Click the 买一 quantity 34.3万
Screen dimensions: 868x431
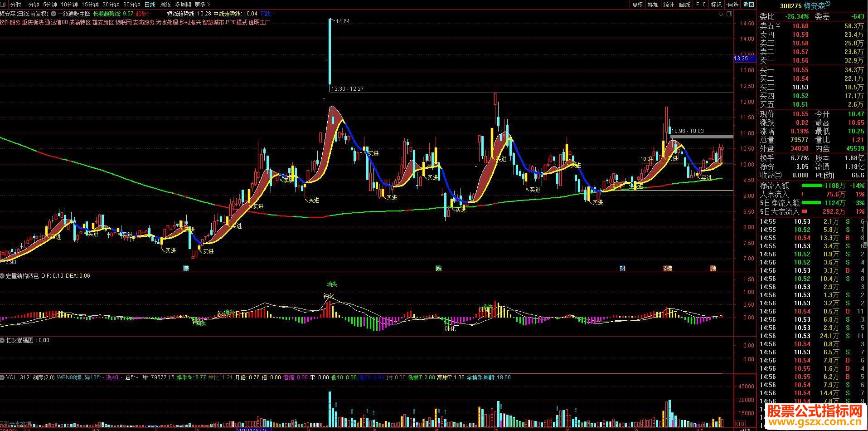tap(854, 70)
